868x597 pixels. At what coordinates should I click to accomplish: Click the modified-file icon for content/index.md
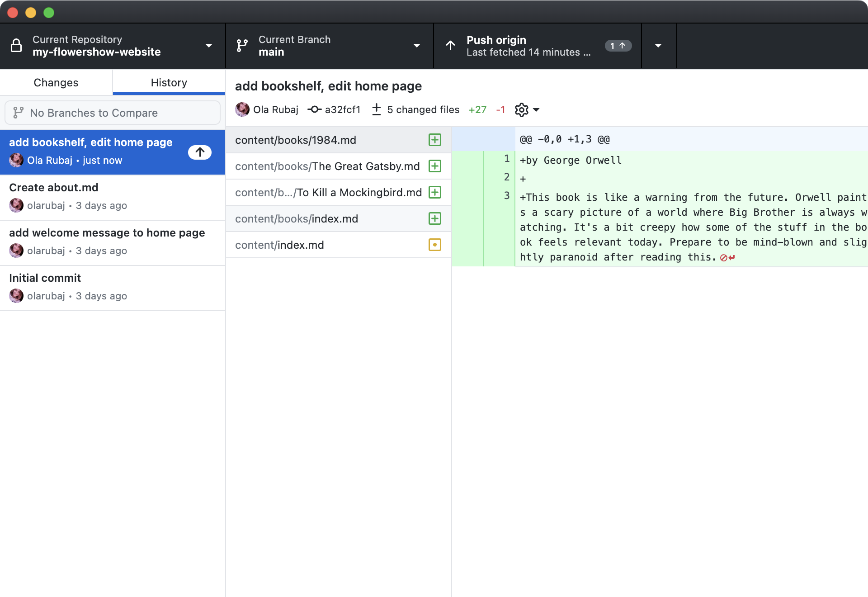(x=434, y=245)
